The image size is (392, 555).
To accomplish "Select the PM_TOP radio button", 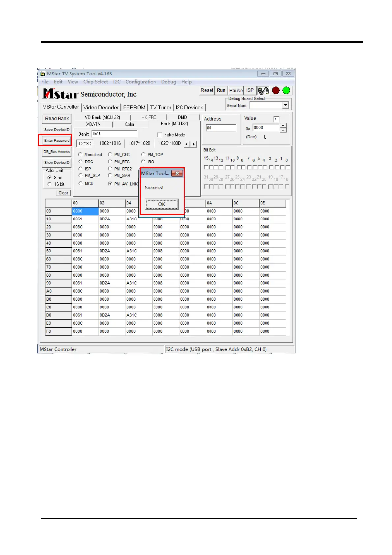I will [143, 154].
